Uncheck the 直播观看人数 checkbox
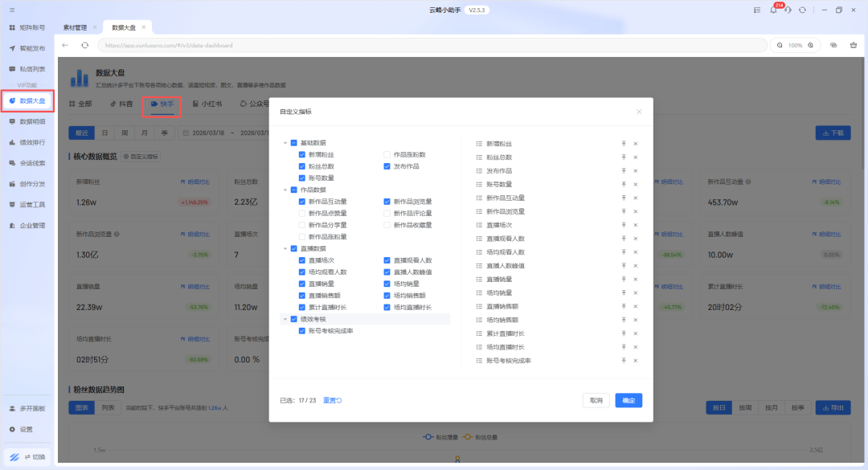868x470 pixels. coord(387,260)
